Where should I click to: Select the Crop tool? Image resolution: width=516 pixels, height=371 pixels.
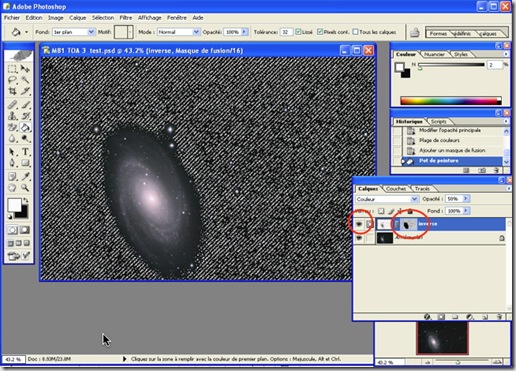coord(12,91)
